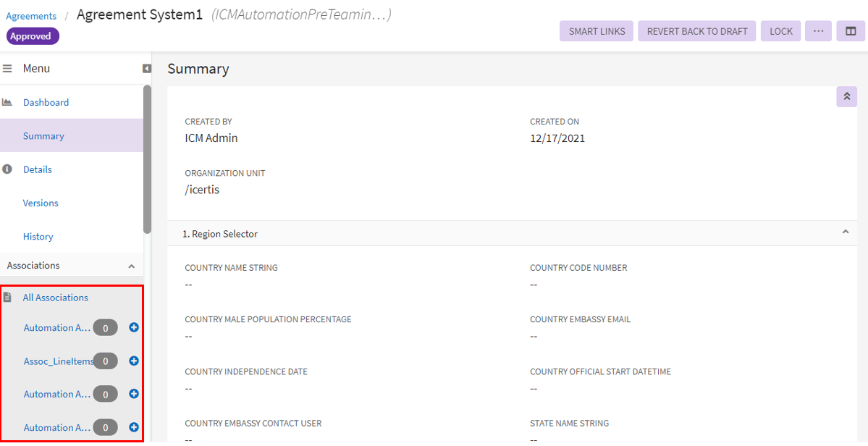Open History in the side menu
The width and height of the screenshot is (868, 446).
[x=38, y=237]
